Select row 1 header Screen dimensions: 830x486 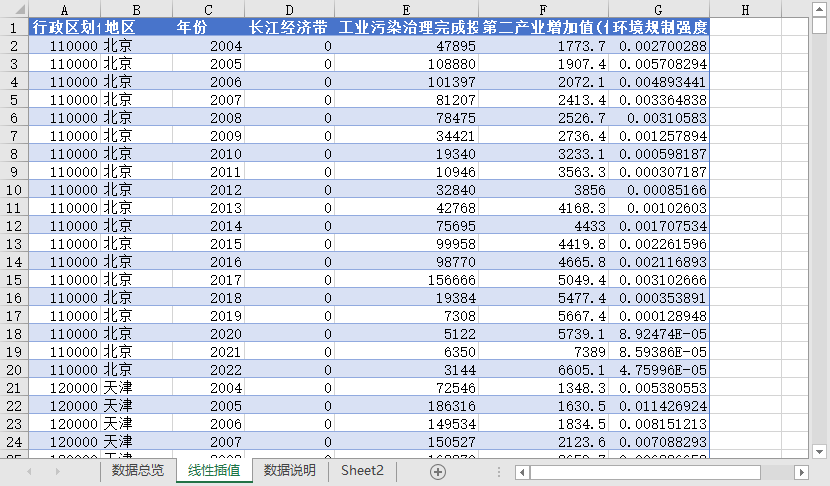[x=14, y=28]
